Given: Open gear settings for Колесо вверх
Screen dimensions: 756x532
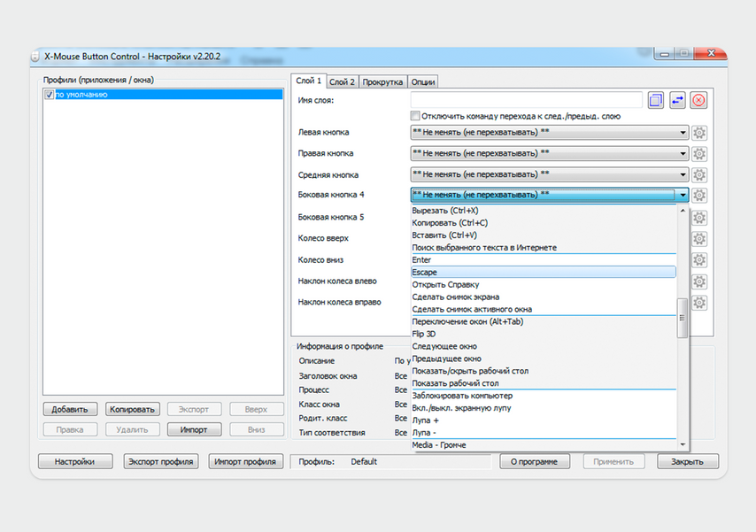Looking at the screenshot, I should [x=699, y=239].
